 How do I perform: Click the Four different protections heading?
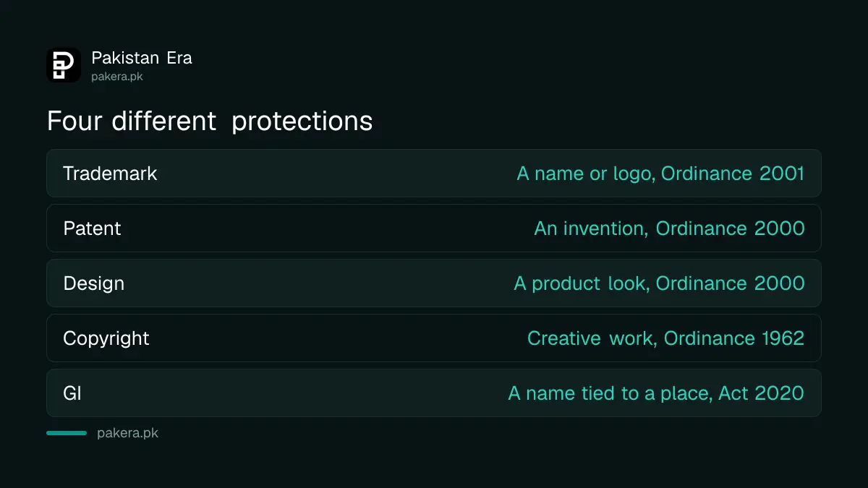click(x=210, y=121)
